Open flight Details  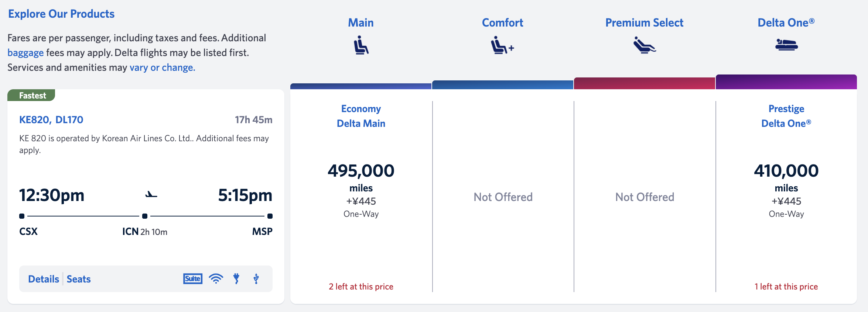[x=44, y=279]
